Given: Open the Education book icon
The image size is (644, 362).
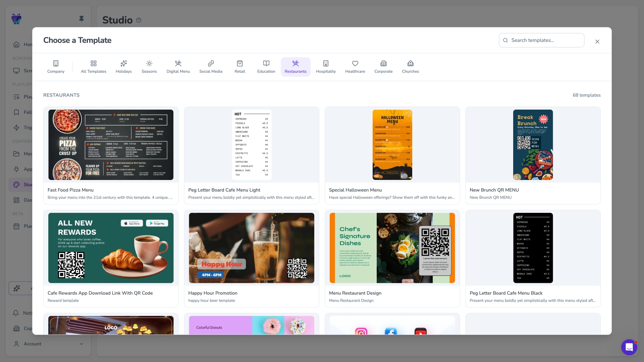Looking at the screenshot, I should [266, 63].
